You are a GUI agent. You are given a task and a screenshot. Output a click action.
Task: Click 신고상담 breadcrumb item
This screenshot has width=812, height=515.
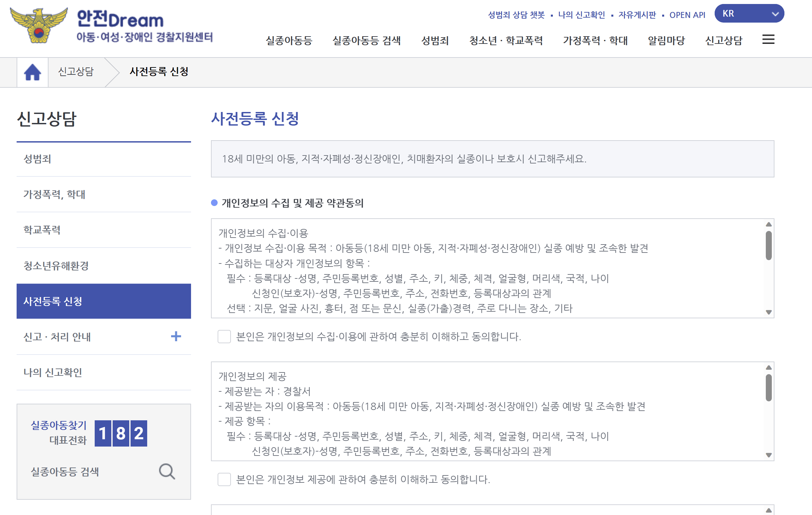[76, 71]
